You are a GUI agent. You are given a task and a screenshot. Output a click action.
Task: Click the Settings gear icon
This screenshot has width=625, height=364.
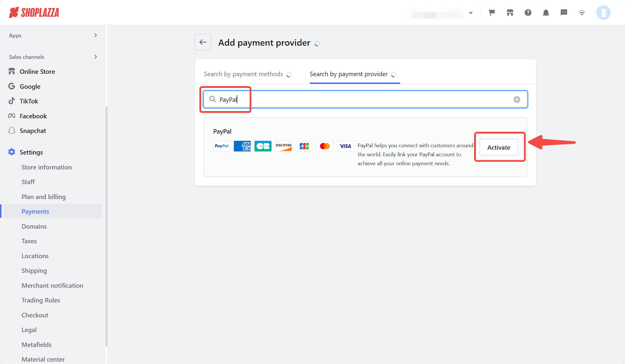pos(12,152)
